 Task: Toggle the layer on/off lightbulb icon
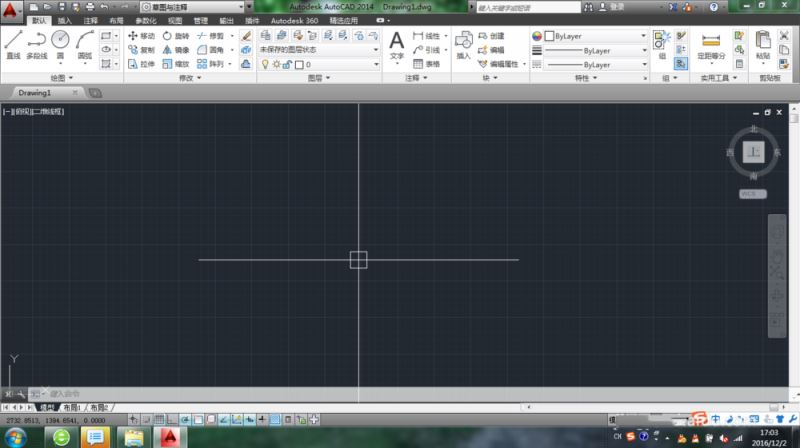pyautogui.click(x=265, y=64)
